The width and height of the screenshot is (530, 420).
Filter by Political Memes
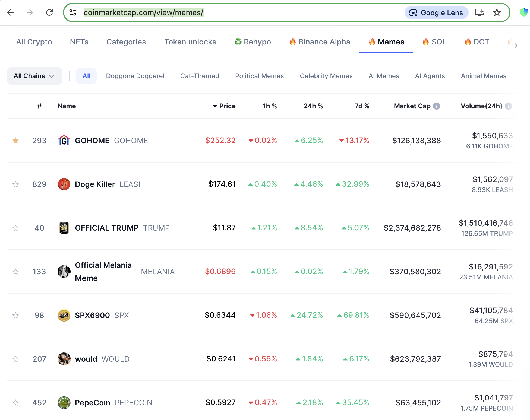tap(259, 76)
